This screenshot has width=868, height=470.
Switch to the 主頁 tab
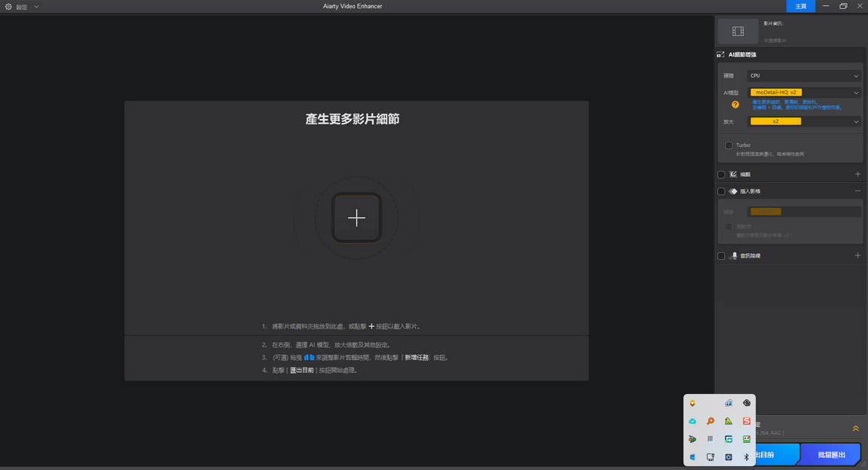coord(801,6)
